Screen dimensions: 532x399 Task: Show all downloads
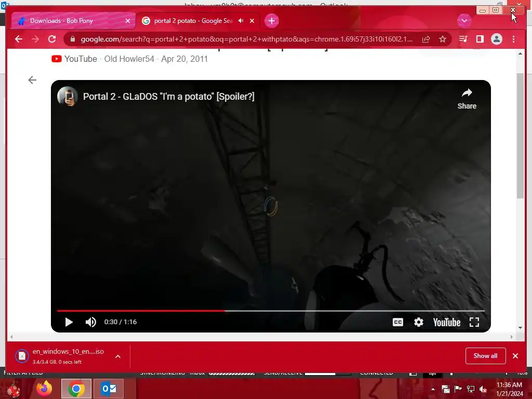tap(486, 355)
